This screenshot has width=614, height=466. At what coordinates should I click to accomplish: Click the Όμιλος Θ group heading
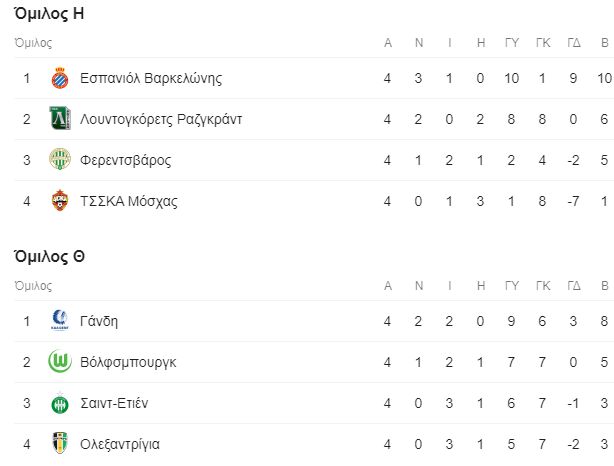pos(49,257)
